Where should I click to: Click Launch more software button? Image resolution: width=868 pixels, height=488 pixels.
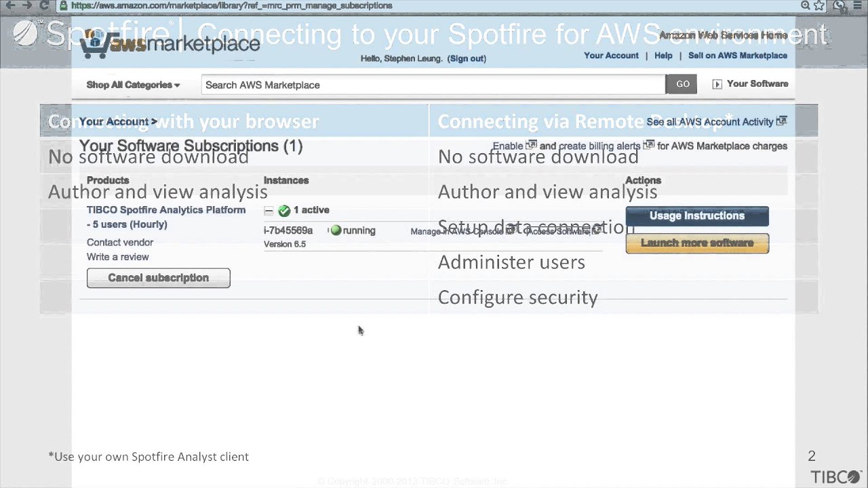[697, 243]
